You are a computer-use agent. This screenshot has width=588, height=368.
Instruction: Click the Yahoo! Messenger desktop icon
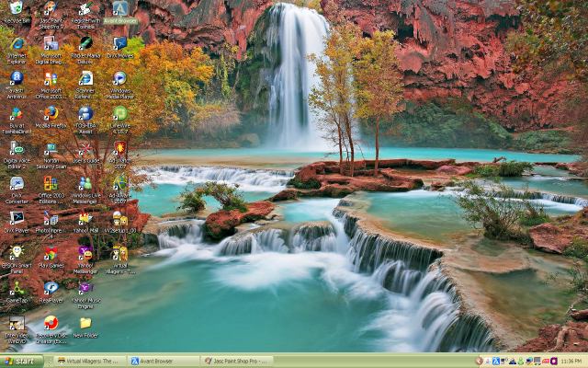[85, 254]
